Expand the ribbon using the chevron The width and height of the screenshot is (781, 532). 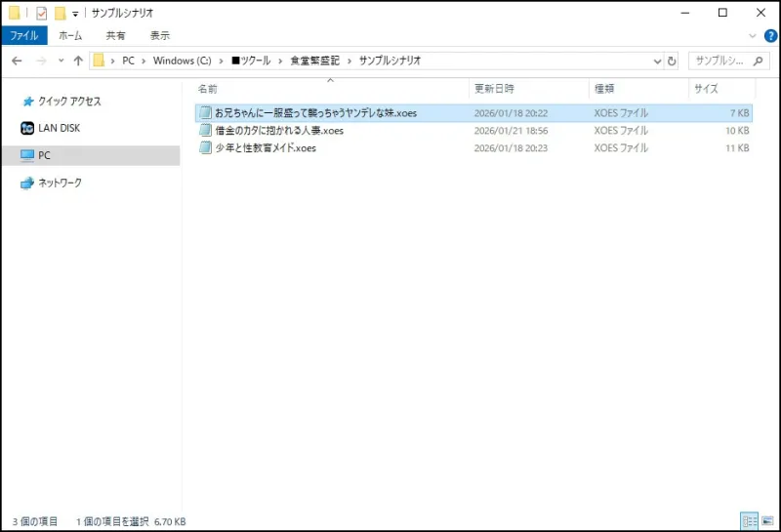click(x=752, y=35)
